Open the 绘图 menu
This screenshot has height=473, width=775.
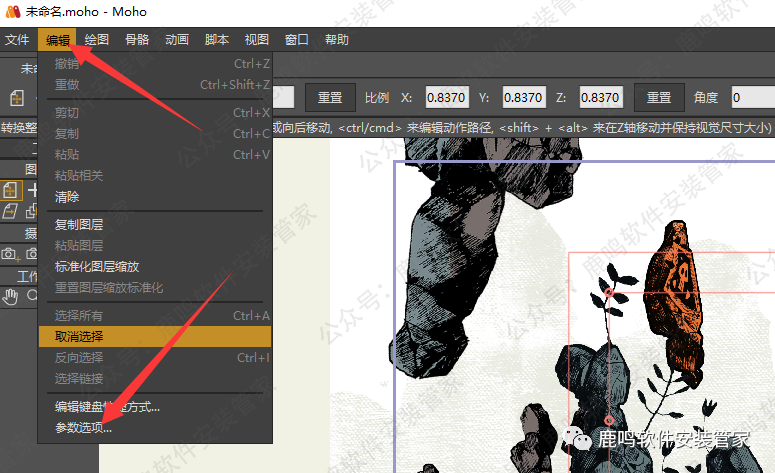click(97, 40)
